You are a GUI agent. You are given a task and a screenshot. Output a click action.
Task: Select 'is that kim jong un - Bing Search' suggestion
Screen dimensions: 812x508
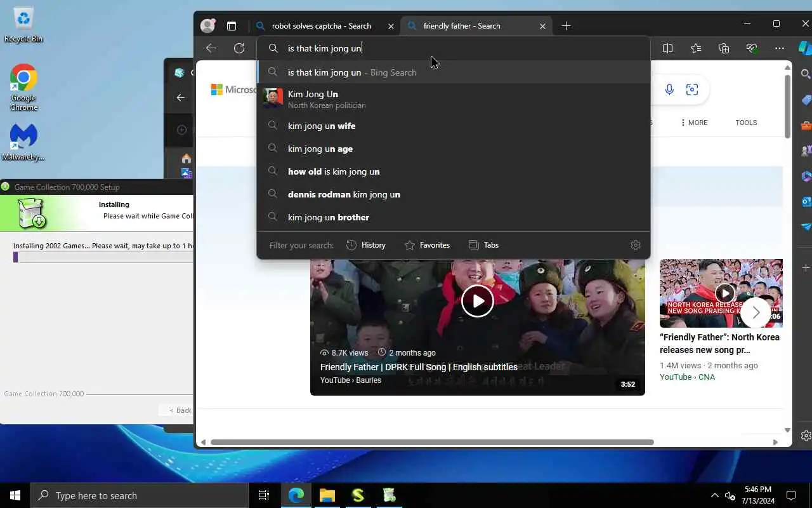454,72
